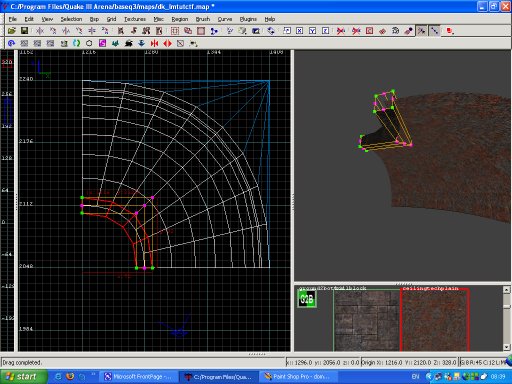Toggle the pressed star-wand toolbar button

coord(422,31)
